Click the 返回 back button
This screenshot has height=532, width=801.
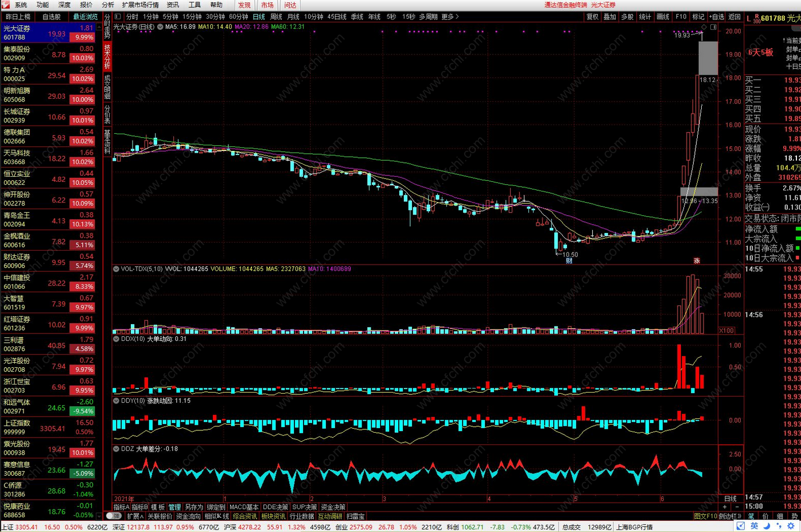[734, 17]
